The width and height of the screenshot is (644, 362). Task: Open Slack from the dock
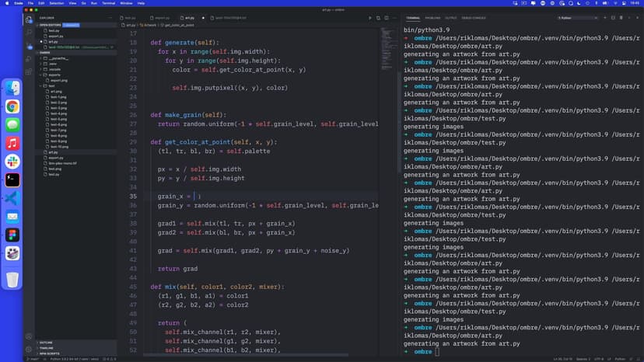pos(12,161)
